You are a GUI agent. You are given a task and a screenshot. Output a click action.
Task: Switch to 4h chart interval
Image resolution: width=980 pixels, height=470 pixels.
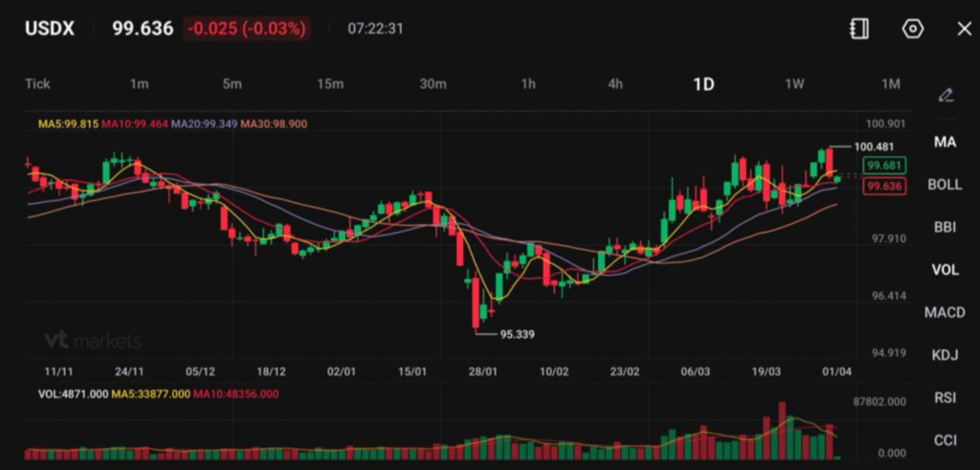click(615, 84)
